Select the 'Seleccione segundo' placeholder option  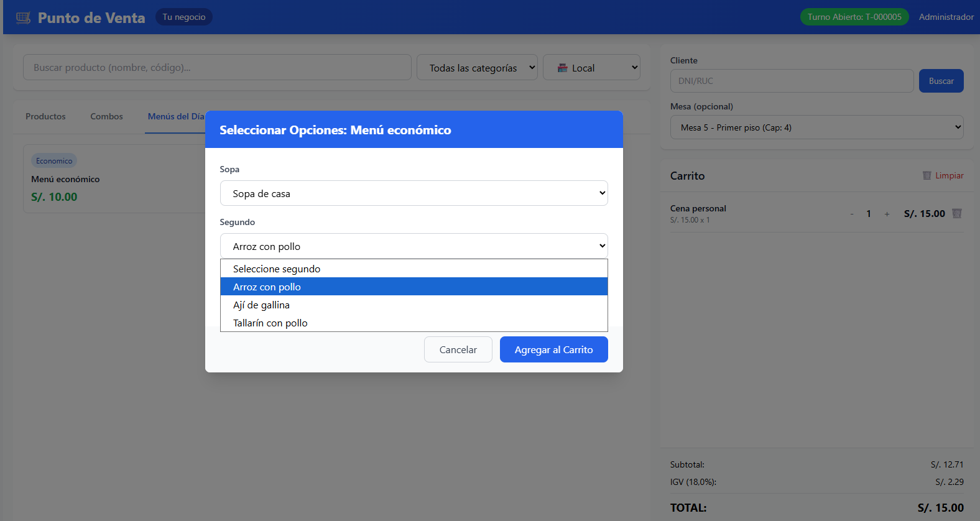pyautogui.click(x=414, y=269)
